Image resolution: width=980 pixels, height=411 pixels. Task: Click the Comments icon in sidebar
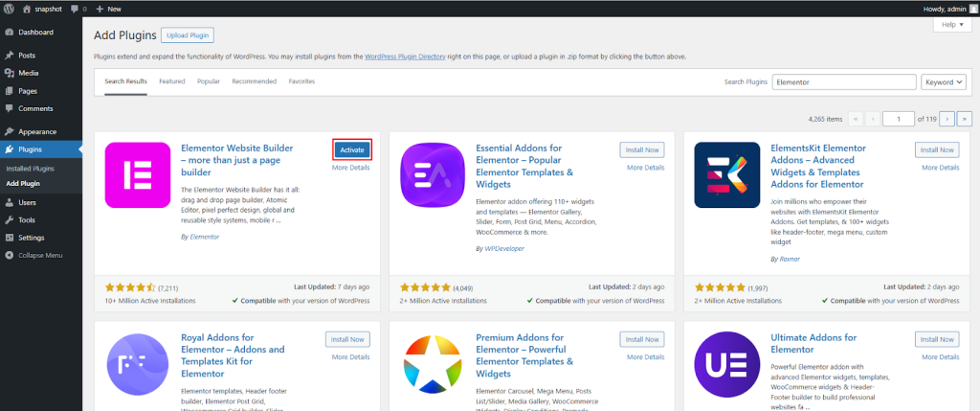click(x=10, y=108)
